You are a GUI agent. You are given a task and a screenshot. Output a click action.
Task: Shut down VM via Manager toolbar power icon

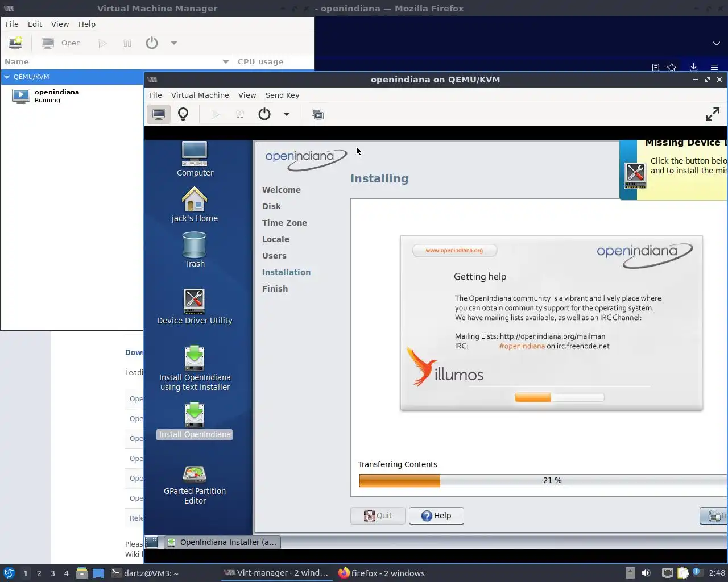point(151,43)
